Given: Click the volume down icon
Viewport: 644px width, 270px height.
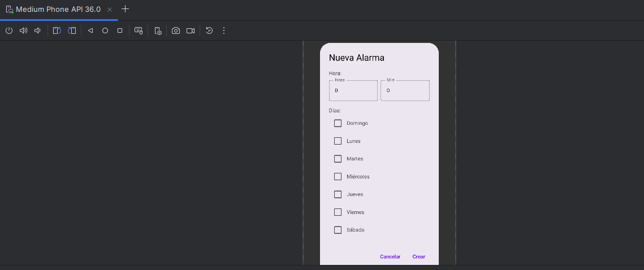Looking at the screenshot, I should point(37,31).
